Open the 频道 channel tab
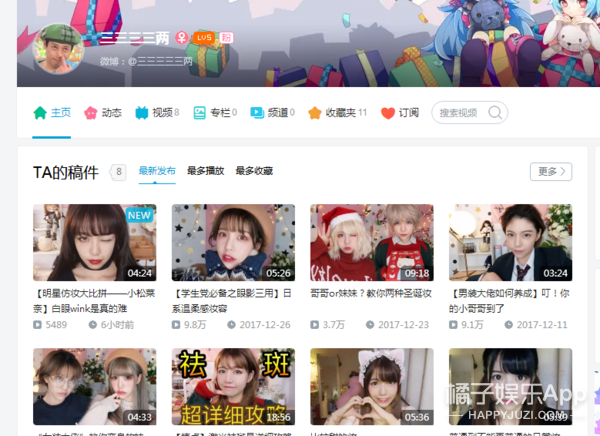The image size is (600, 436). pyautogui.click(x=272, y=113)
